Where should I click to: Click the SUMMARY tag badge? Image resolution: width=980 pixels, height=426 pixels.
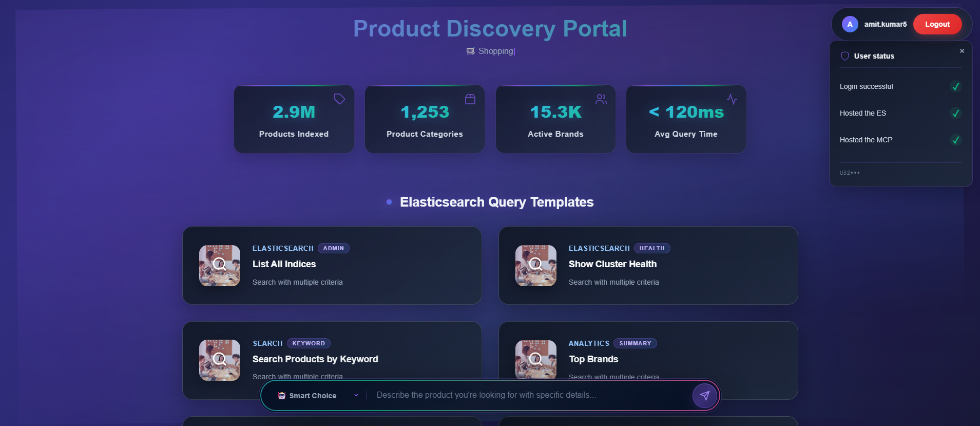(635, 343)
